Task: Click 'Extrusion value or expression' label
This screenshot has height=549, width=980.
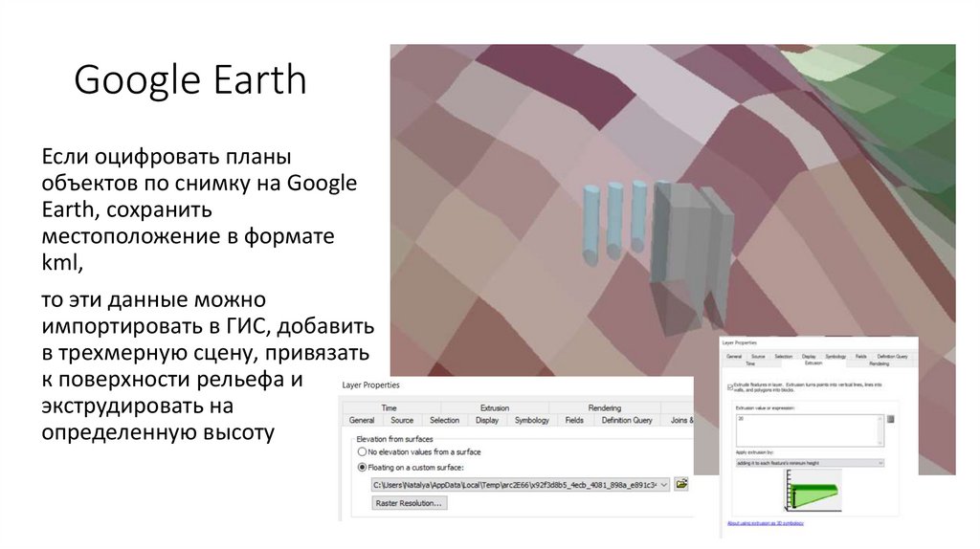Action: click(x=765, y=407)
